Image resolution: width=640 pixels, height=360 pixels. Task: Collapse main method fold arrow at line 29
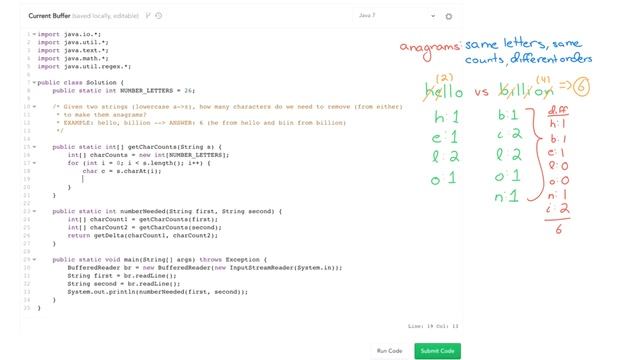(x=34, y=260)
